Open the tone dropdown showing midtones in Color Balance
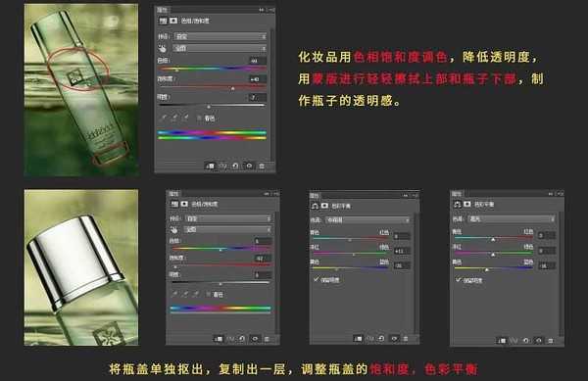Viewport: 588px width, 381px height. 367,220
